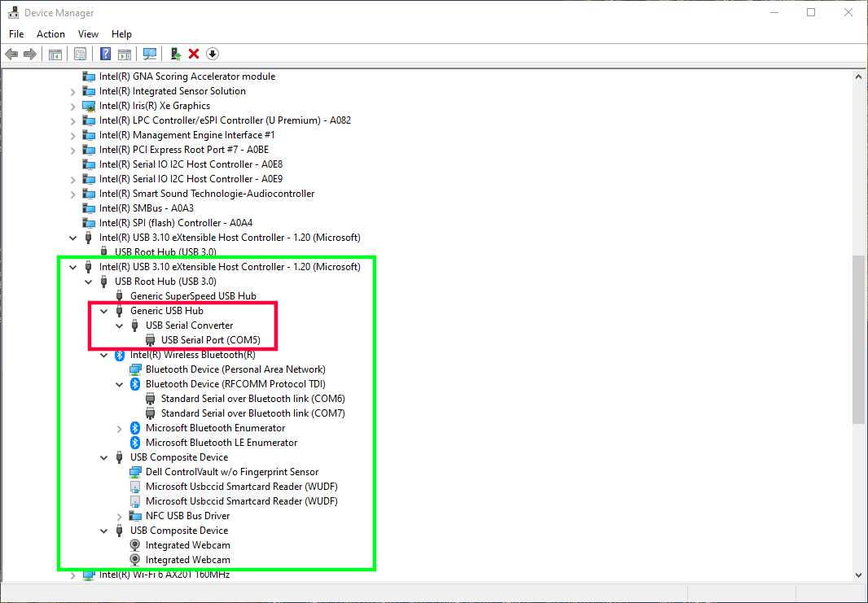Viewport: 868px width, 603px height.
Task: Open the Action menu
Action: [50, 33]
